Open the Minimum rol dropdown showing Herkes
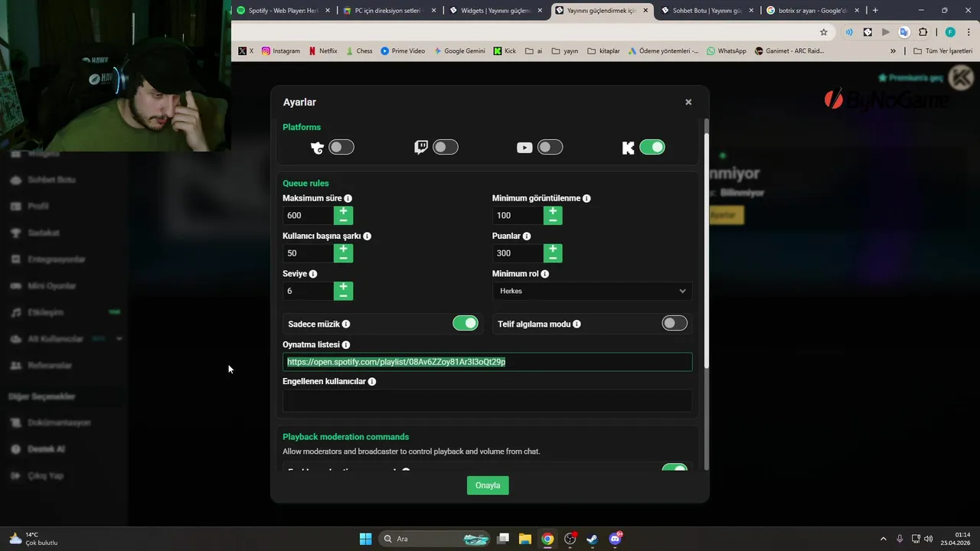This screenshot has height=551, width=980. (x=592, y=291)
